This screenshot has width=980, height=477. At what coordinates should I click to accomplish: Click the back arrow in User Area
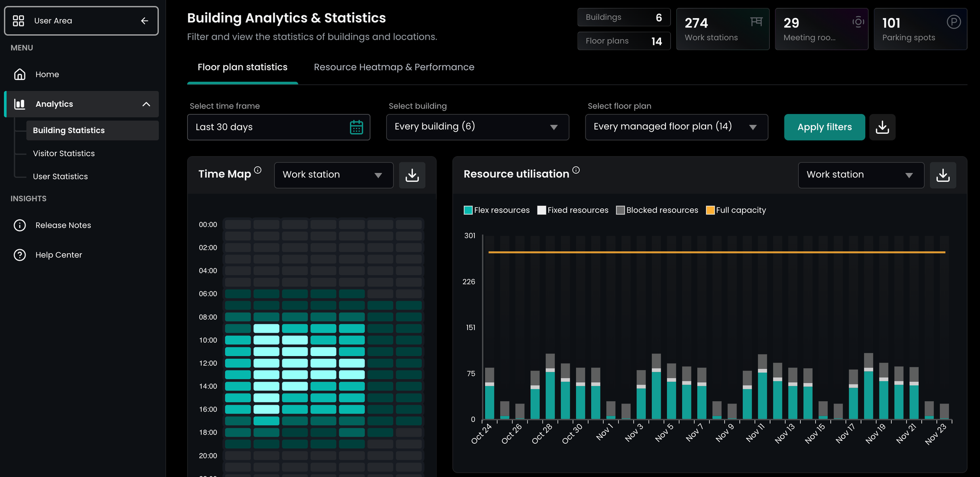click(x=145, y=21)
